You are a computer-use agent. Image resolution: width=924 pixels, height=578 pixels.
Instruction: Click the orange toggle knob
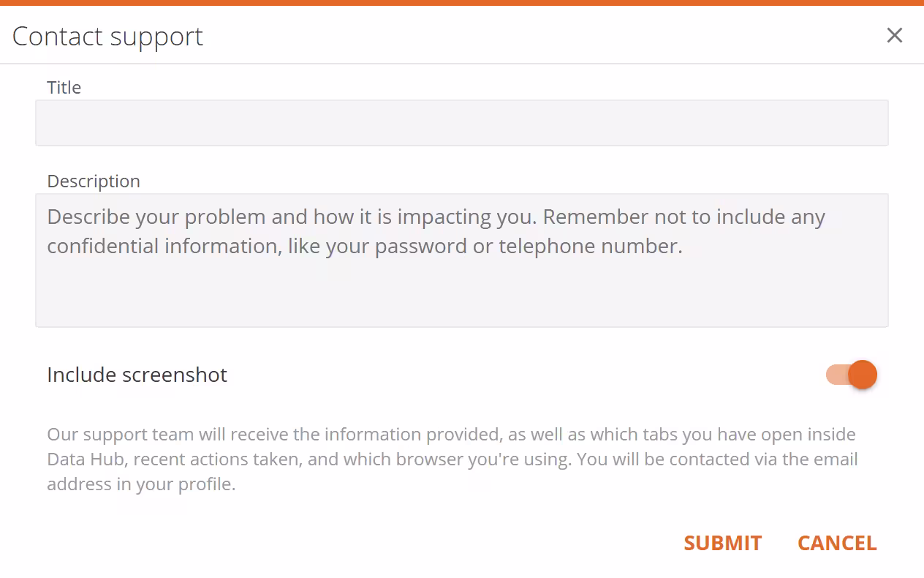863,374
